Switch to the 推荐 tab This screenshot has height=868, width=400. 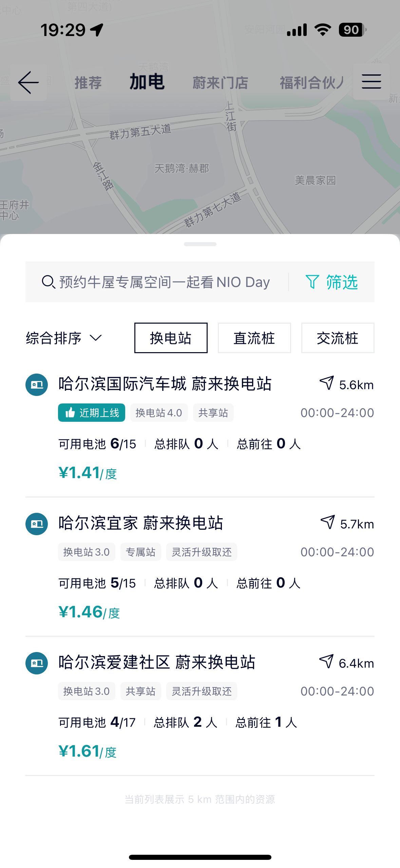[x=88, y=83]
